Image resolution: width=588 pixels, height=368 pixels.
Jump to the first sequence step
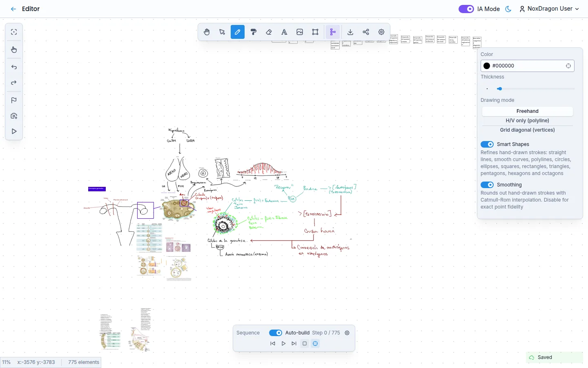(273, 343)
